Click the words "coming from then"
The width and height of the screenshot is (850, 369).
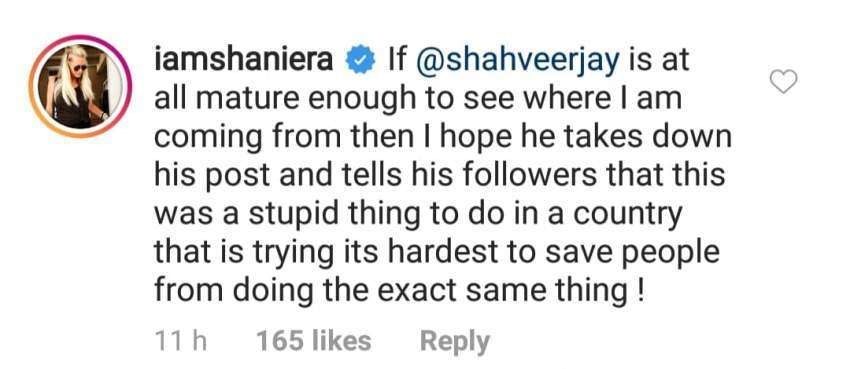(284, 139)
